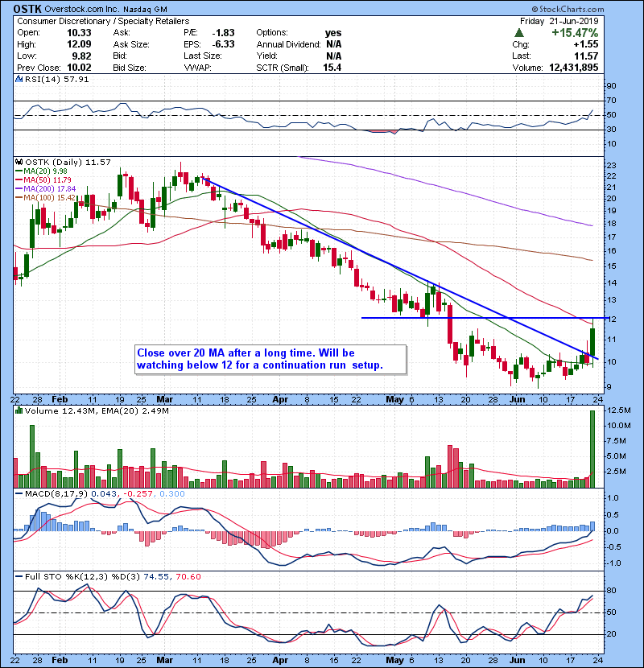Click the tall green volume bar for 21-Jun
The width and height of the screenshot is (644, 668).
(592, 448)
